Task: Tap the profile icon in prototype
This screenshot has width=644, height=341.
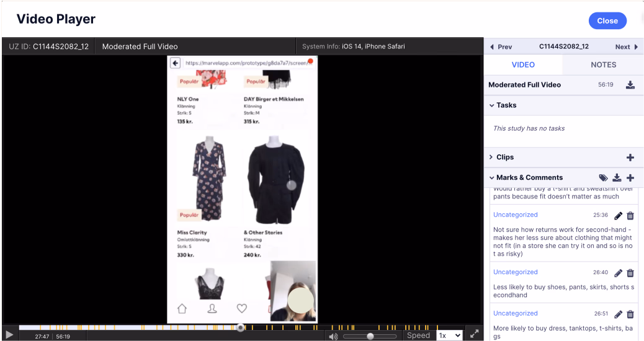Action: point(212,309)
